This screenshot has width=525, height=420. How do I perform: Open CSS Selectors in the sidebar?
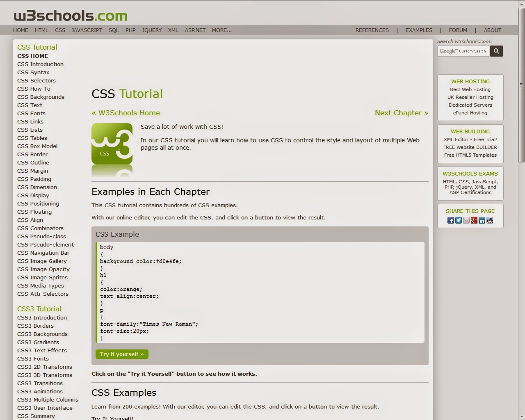pos(37,80)
